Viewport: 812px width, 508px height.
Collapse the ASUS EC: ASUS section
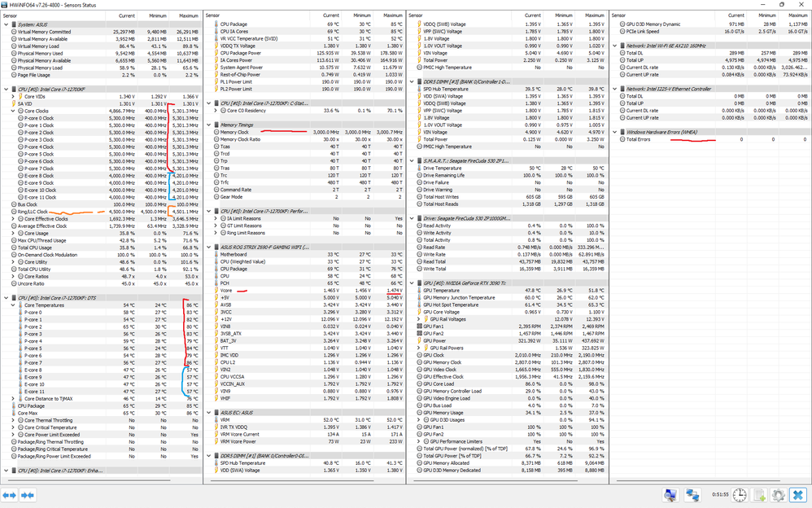click(x=209, y=413)
